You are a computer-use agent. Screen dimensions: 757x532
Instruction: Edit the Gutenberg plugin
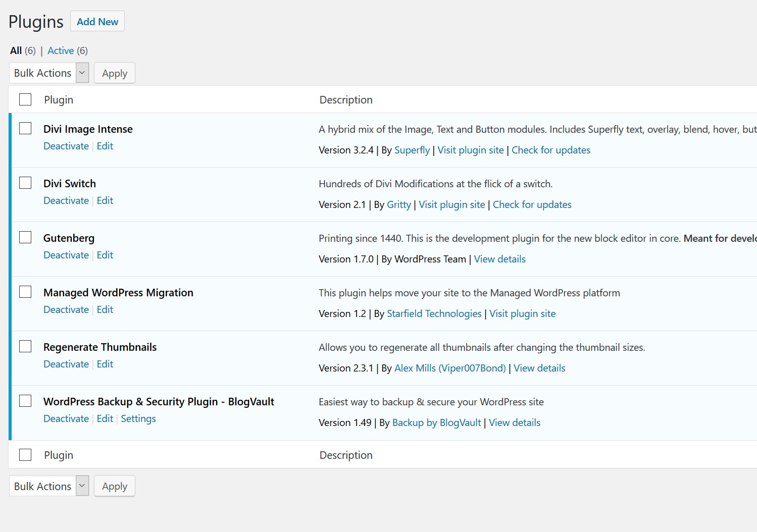point(105,255)
